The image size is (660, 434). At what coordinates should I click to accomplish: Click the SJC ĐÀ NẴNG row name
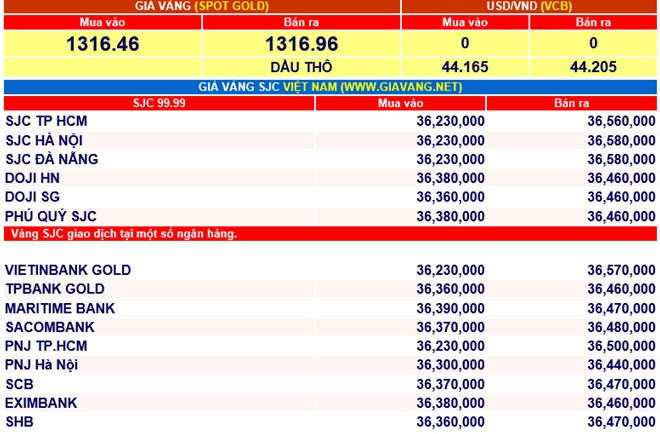[52, 159]
